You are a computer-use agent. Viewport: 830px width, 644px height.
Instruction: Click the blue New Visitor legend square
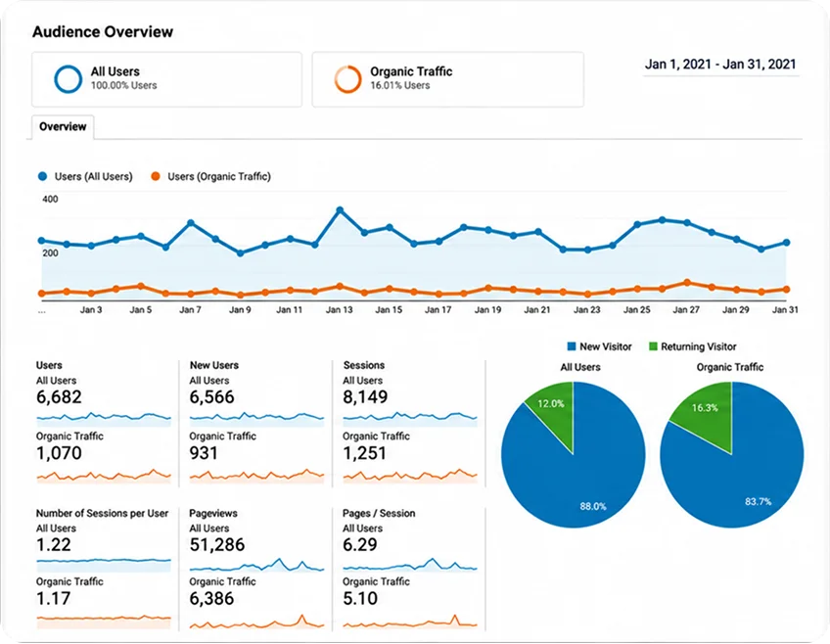tap(572, 346)
